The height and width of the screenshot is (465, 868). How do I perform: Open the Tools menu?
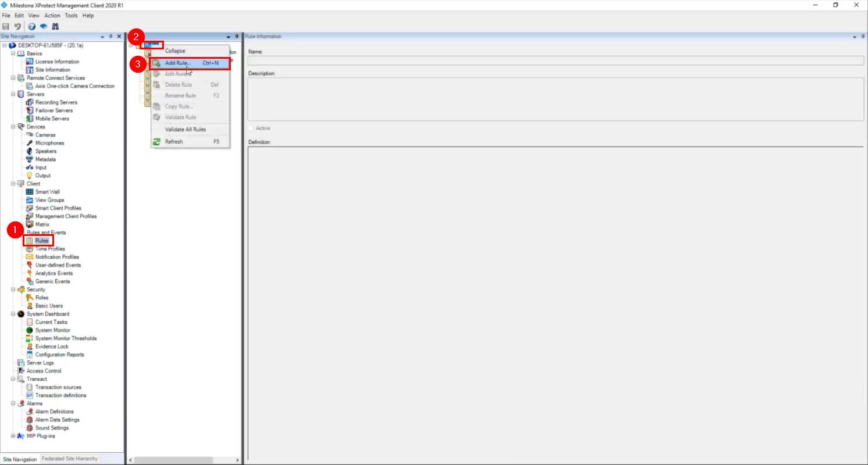pos(71,15)
